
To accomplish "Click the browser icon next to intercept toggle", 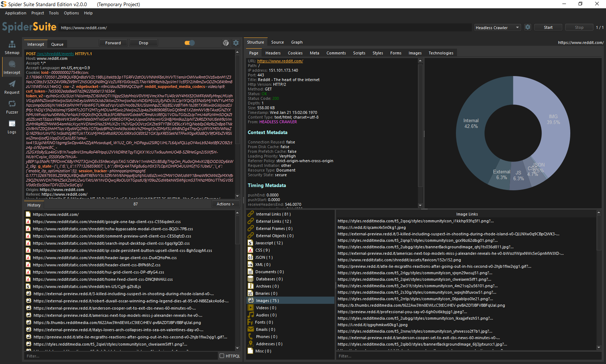I will click(x=226, y=43).
